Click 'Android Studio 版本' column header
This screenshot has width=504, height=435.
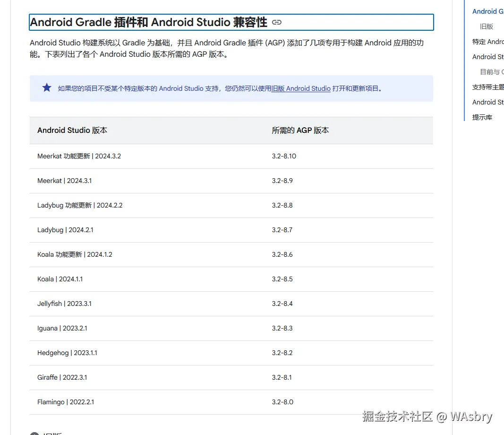click(72, 130)
